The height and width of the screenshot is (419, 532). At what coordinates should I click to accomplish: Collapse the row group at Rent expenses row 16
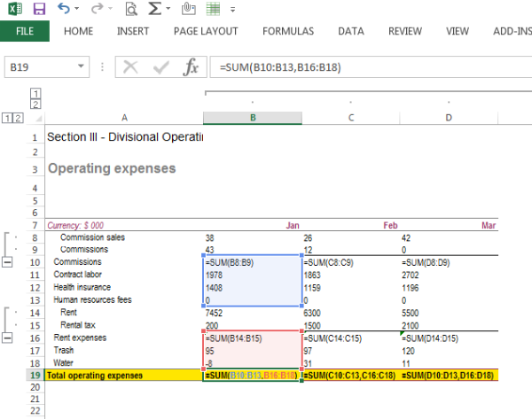point(9,338)
